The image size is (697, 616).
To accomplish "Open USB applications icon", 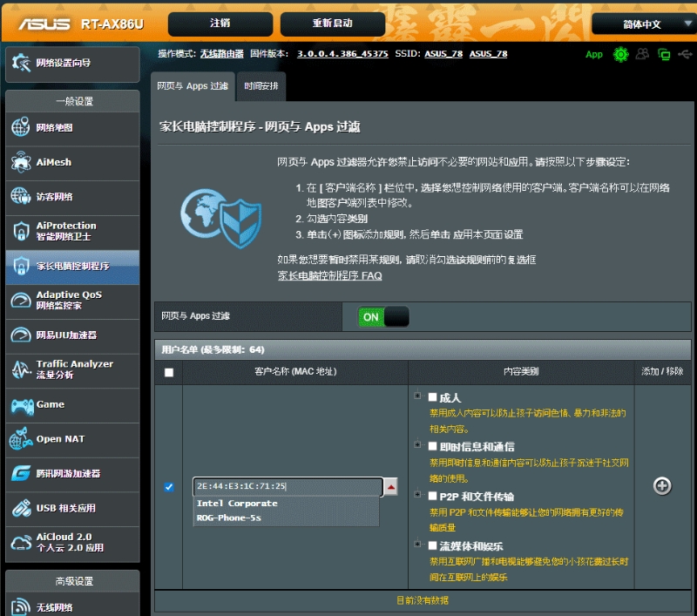I will pyautogui.click(x=20, y=508).
